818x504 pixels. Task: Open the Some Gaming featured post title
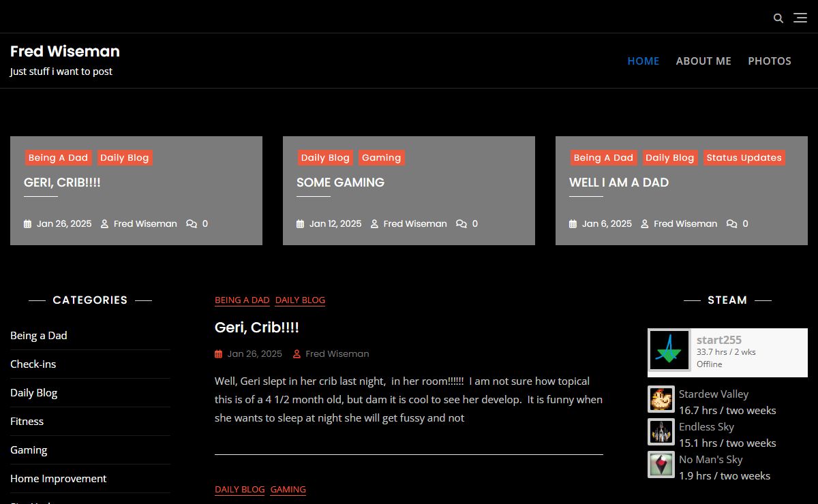pyautogui.click(x=340, y=182)
